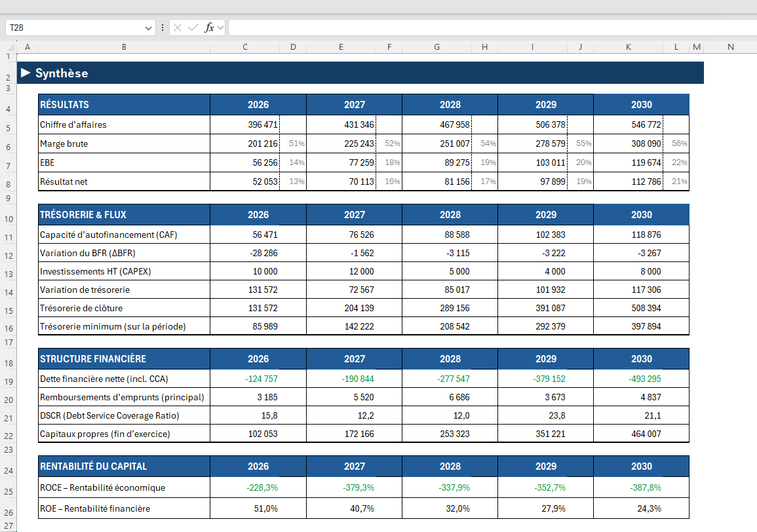
Task: Click the Cancel X icon in formula bar
Action: (178, 28)
